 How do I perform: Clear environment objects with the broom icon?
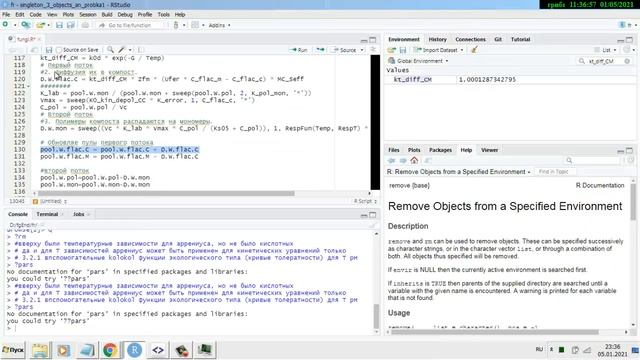[474, 50]
